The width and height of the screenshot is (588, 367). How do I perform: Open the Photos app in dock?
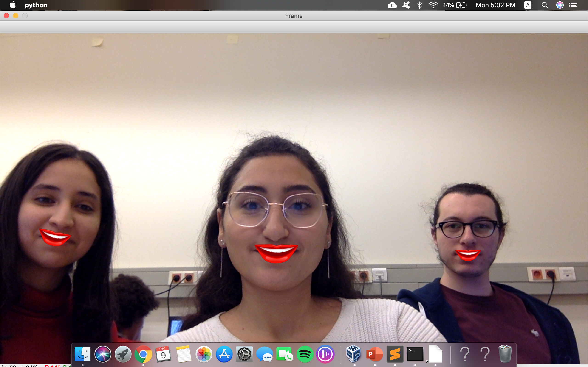(x=204, y=354)
